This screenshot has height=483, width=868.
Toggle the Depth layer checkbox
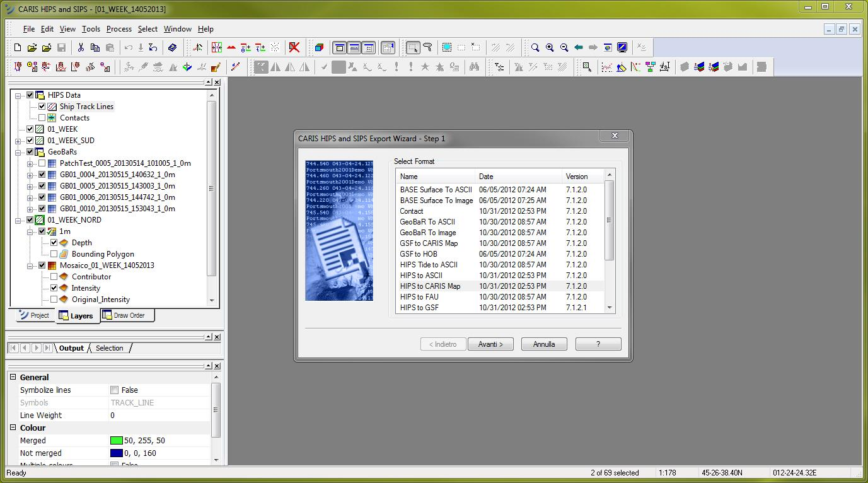[54, 243]
